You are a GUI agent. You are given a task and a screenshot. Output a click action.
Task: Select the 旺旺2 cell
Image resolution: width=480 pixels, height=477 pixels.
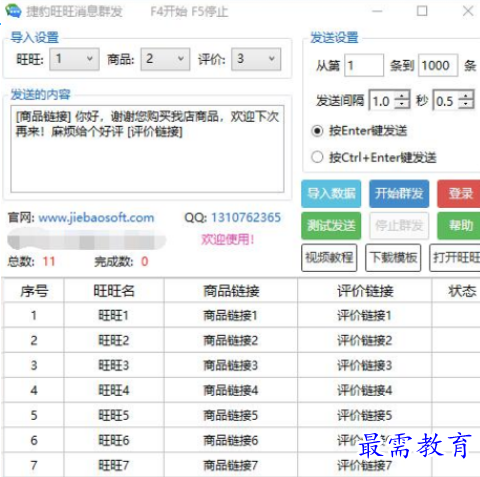(x=114, y=340)
